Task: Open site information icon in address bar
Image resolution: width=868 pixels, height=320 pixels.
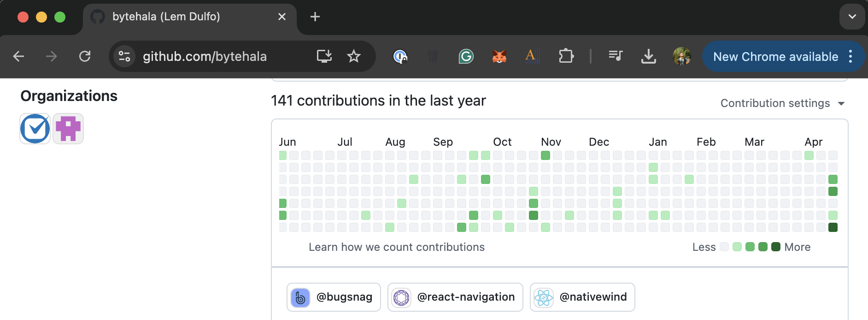Action: coord(124,56)
